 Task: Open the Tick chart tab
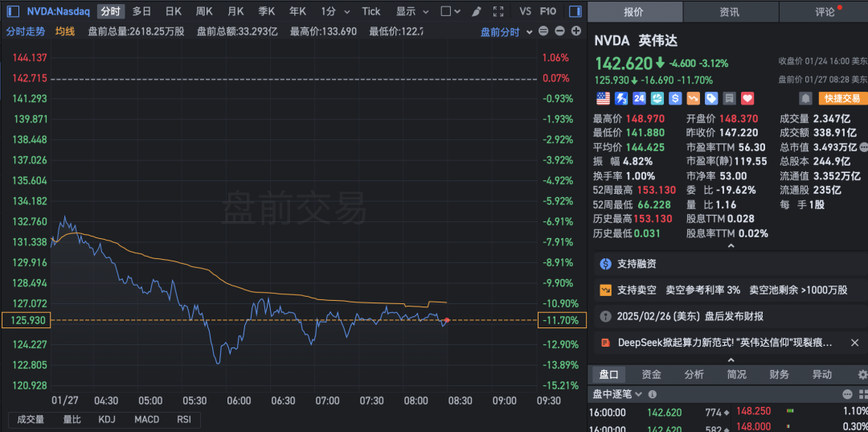coord(371,11)
